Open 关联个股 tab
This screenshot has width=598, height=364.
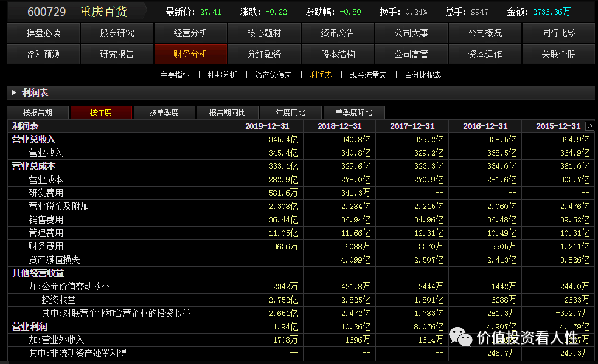(558, 55)
